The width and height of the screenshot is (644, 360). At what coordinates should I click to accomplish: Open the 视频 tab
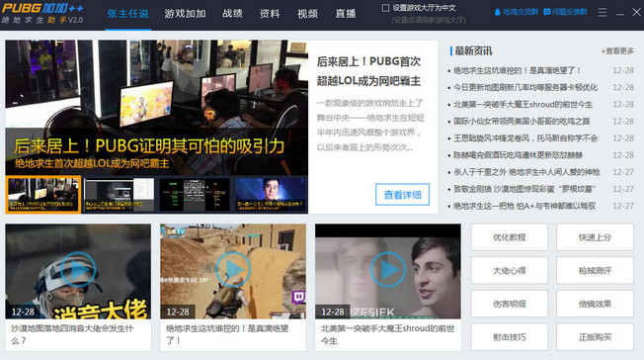point(307,14)
